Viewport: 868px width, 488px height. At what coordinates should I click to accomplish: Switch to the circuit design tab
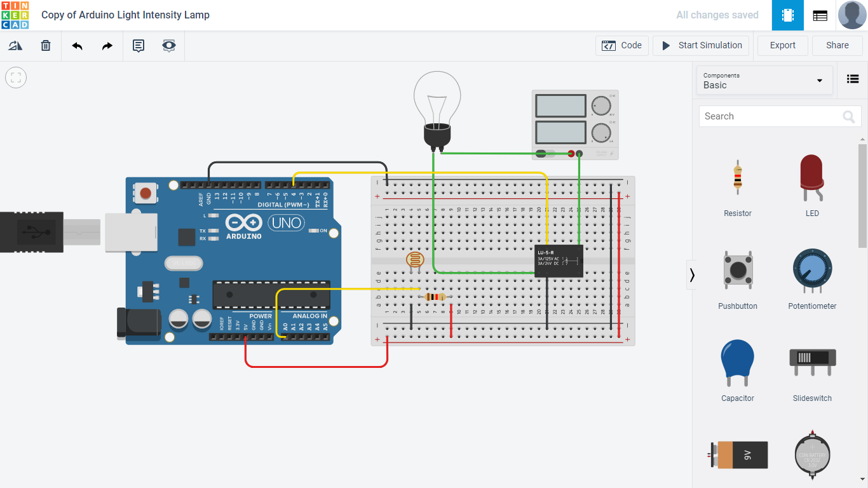tap(787, 15)
